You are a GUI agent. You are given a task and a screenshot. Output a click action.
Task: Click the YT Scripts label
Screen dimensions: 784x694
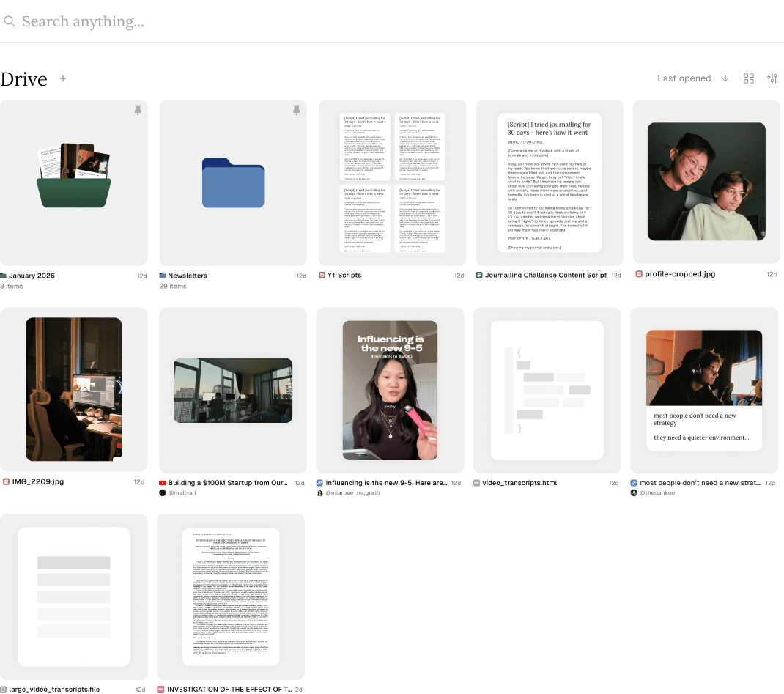click(x=344, y=275)
